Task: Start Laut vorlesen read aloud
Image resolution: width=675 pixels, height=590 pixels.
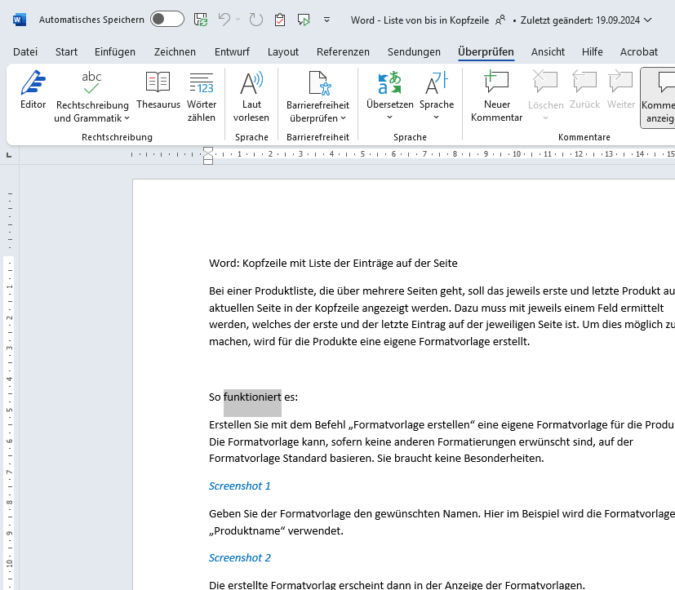Action: click(251, 90)
